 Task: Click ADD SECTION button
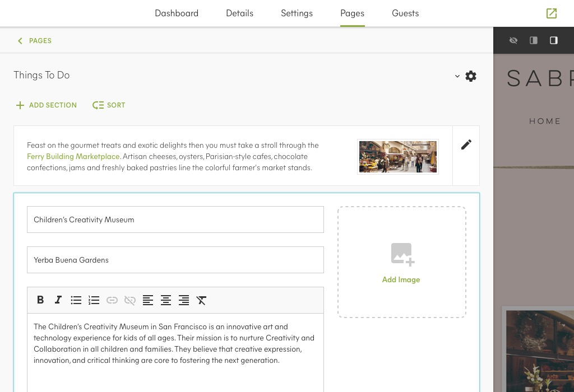[47, 105]
